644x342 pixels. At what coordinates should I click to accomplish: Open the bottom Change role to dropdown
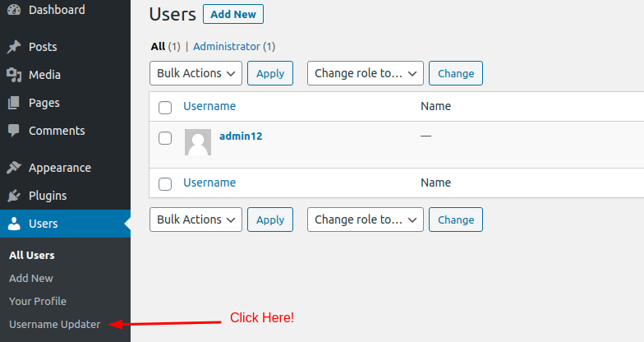[365, 220]
